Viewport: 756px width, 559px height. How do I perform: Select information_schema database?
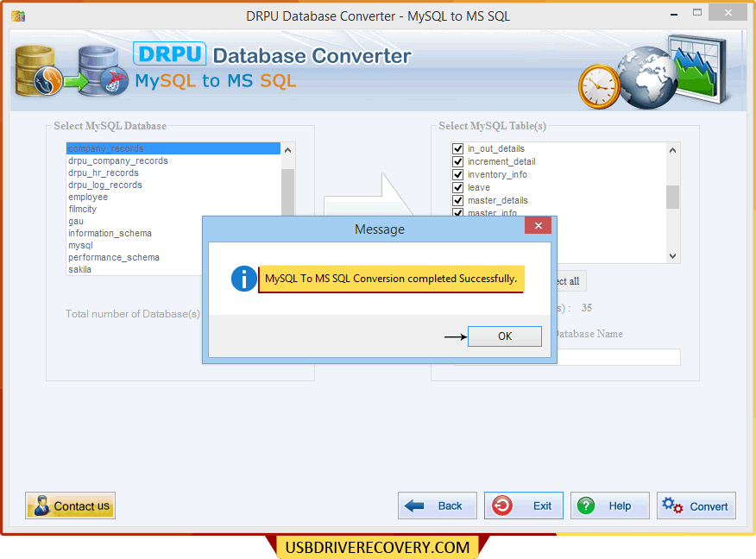point(135,233)
